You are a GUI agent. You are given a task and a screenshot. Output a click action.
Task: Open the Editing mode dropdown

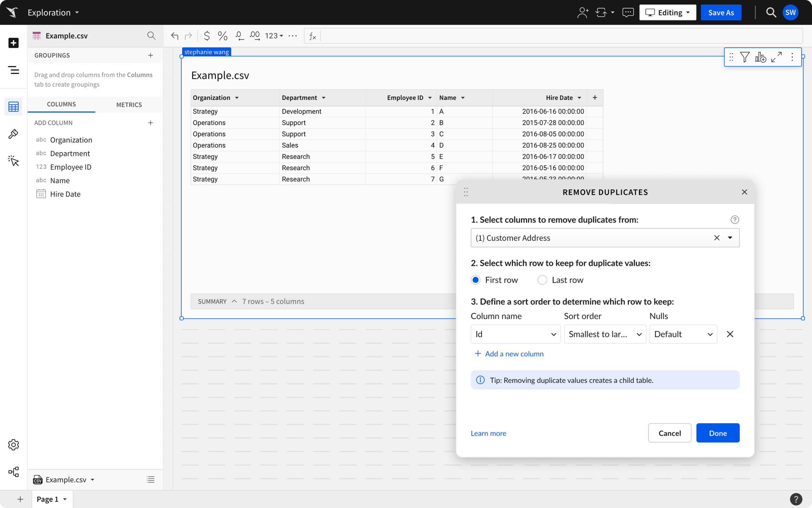click(x=668, y=13)
